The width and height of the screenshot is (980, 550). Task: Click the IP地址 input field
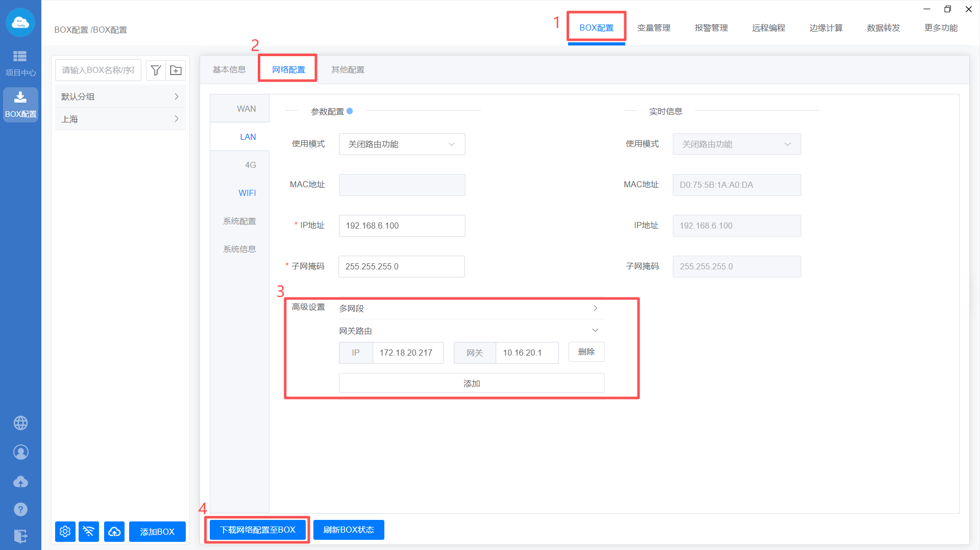[402, 226]
